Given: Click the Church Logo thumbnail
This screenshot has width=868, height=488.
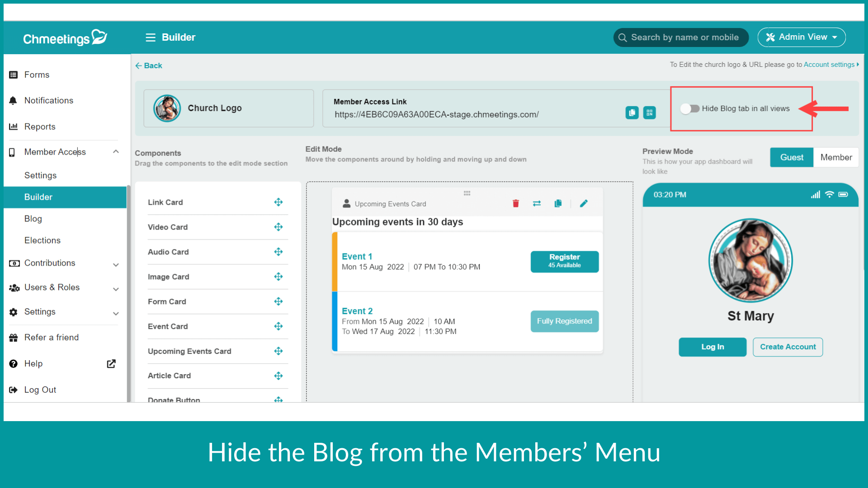Looking at the screenshot, I should pyautogui.click(x=167, y=108).
